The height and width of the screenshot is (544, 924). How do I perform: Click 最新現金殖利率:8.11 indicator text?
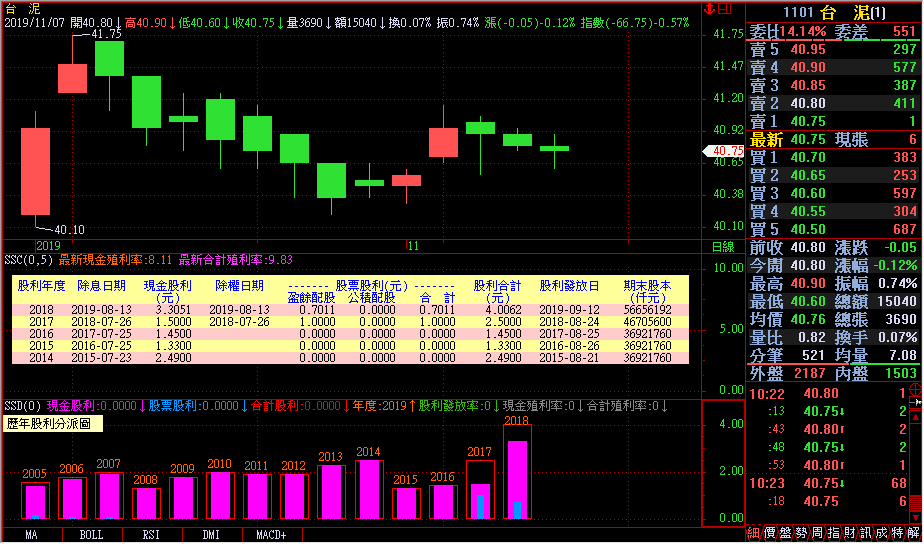115,260
